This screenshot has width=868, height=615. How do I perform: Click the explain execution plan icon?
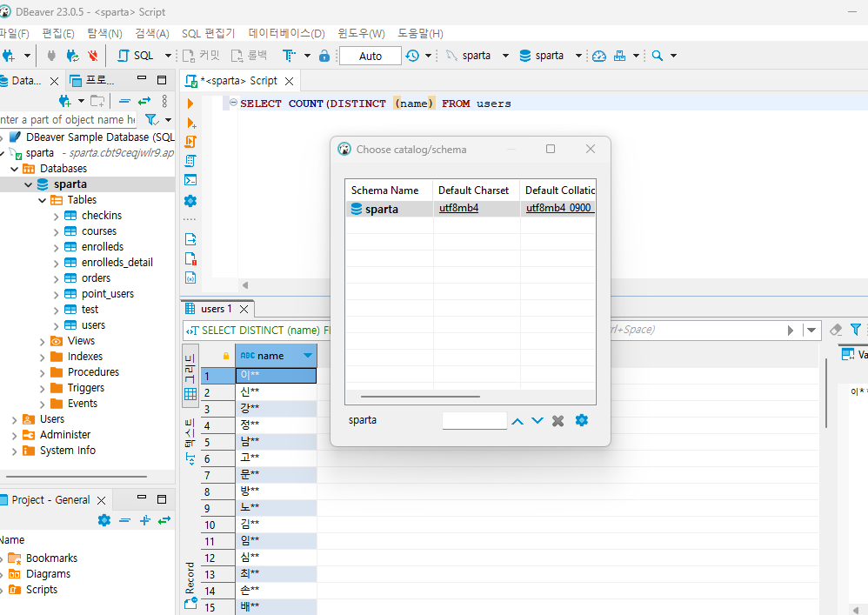click(190, 161)
